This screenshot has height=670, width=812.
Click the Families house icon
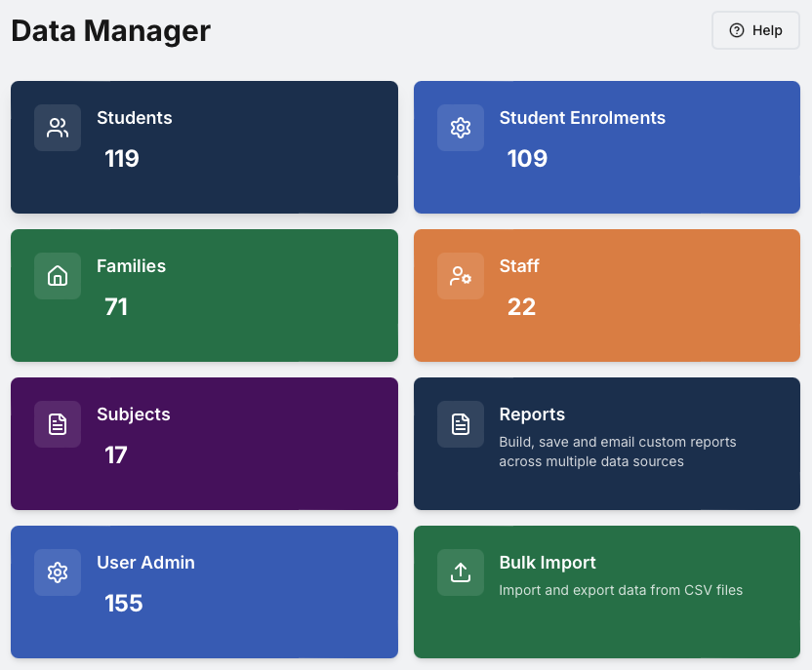coord(58,276)
